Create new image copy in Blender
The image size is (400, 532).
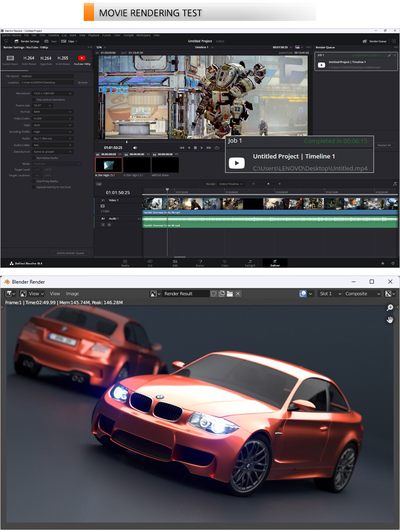tap(222, 294)
